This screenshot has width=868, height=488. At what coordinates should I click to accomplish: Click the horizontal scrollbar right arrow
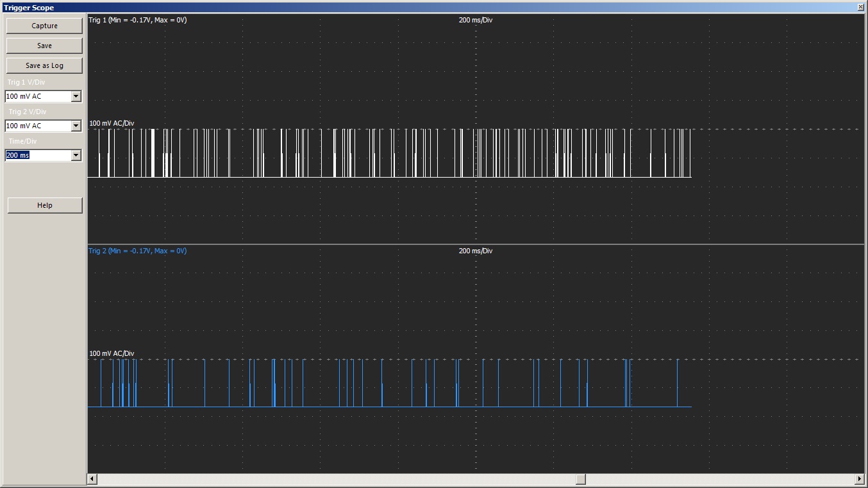pyautogui.click(x=860, y=479)
